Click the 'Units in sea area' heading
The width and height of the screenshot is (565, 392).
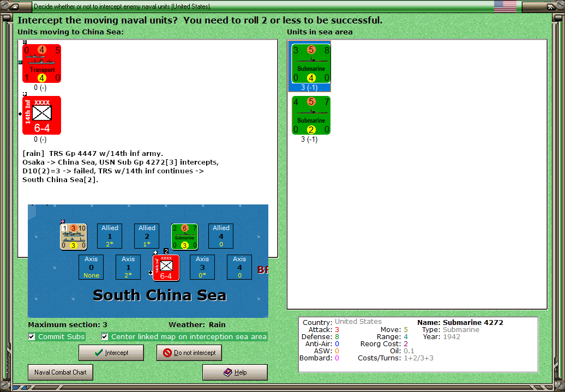[320, 32]
